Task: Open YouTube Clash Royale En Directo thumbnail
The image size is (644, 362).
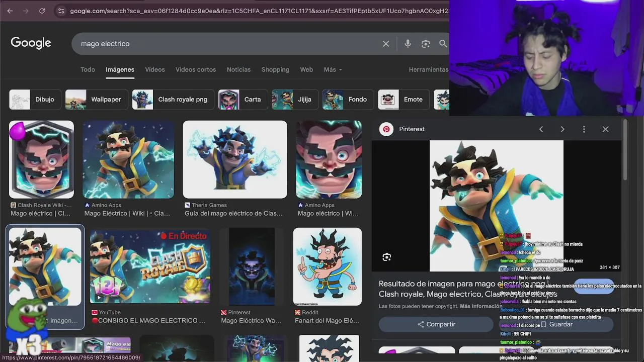Action: click(x=150, y=266)
